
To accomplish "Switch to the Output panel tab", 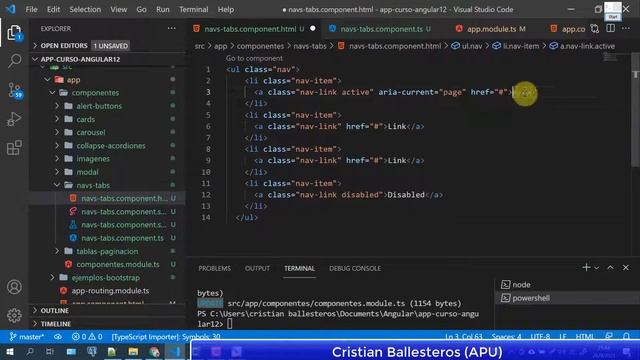I will point(257,268).
